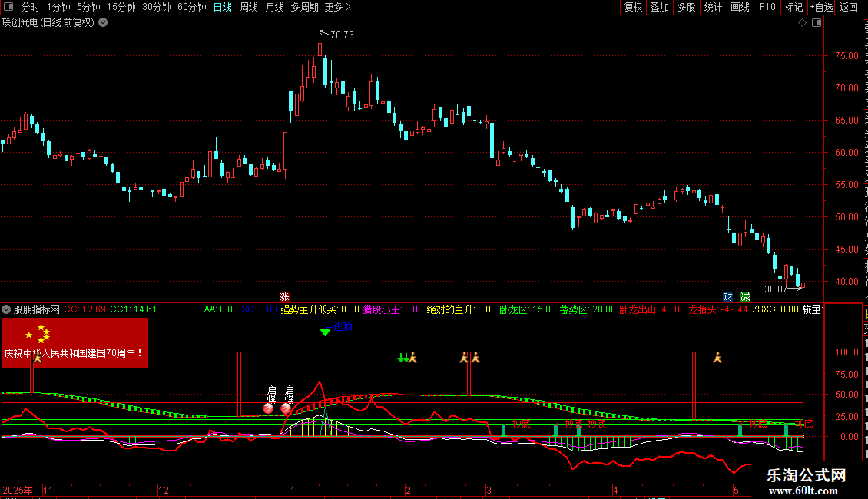Activate the 画线 drawing tools
Screen dimensions: 868x499
(x=740, y=7)
